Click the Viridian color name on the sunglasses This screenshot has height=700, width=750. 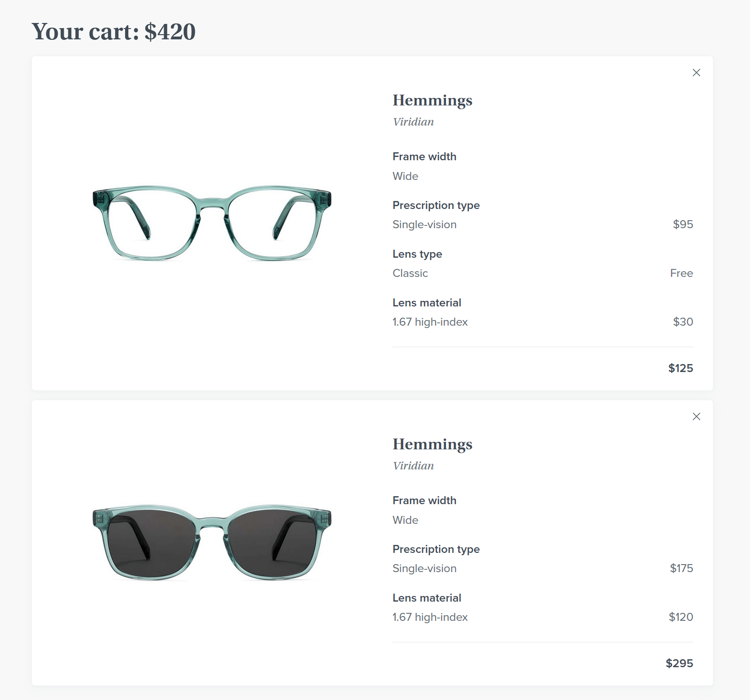click(x=413, y=465)
